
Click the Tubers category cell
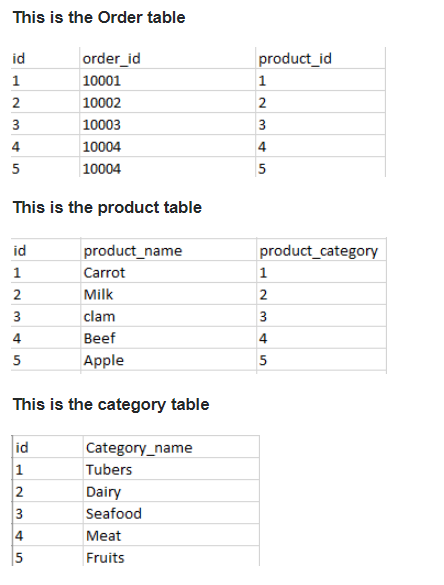pyautogui.click(x=171, y=469)
